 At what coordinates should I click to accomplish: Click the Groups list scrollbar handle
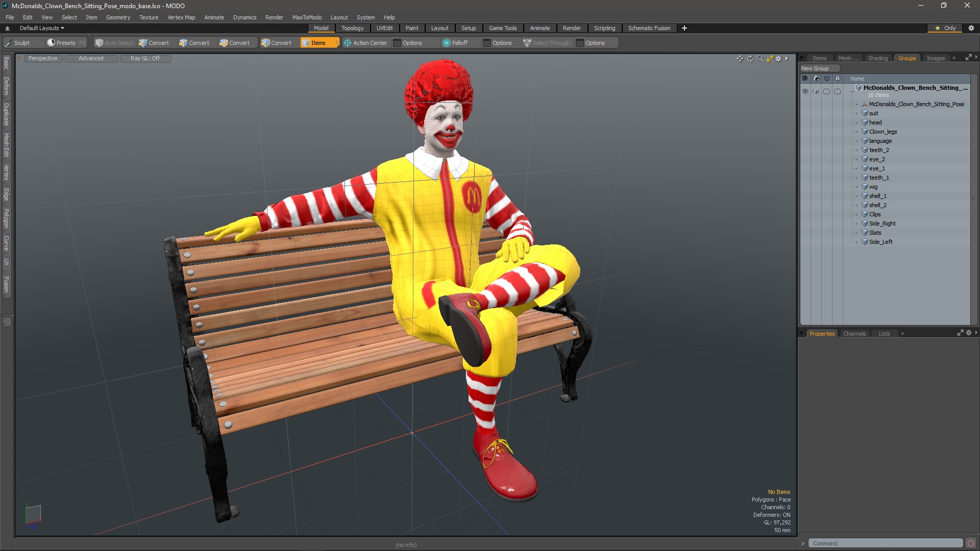point(974,199)
